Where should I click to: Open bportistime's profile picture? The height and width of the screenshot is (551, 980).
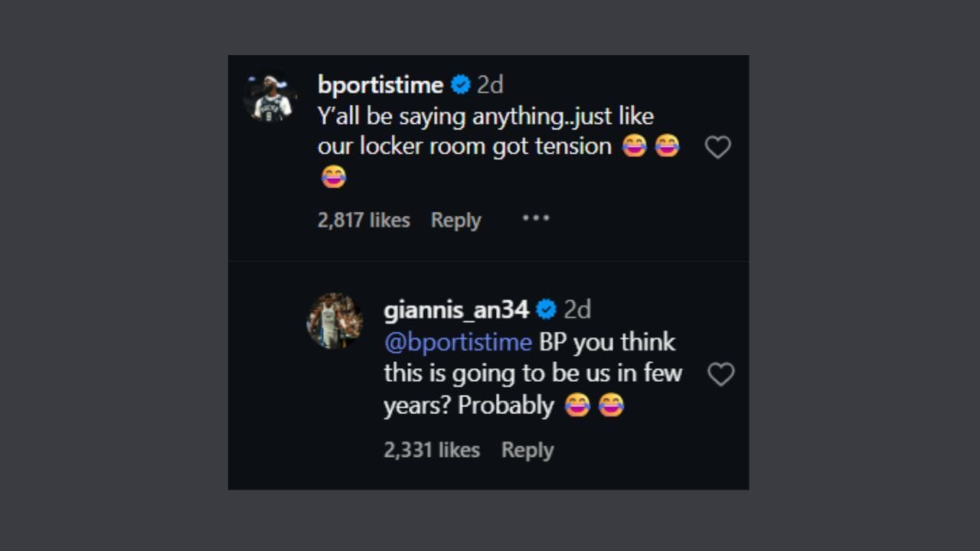[x=271, y=99]
